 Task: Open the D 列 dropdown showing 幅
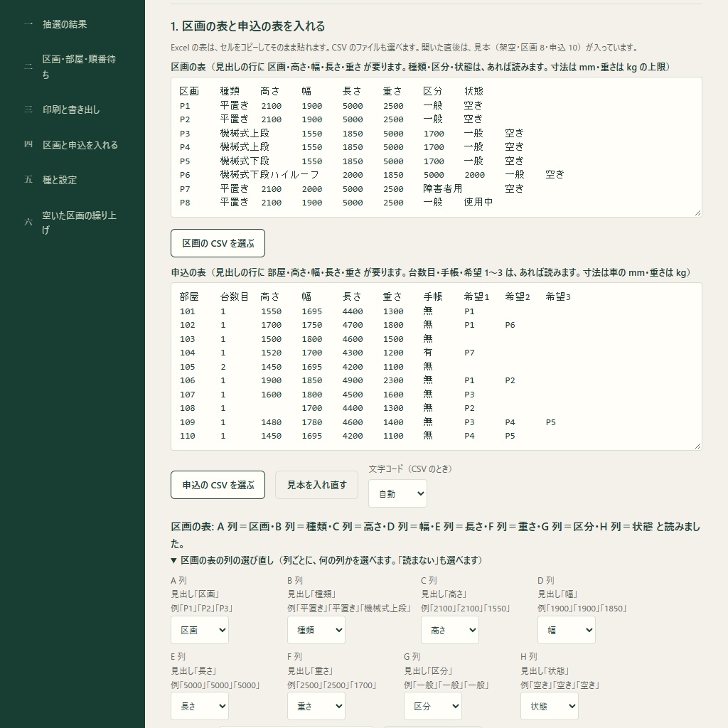click(x=567, y=630)
